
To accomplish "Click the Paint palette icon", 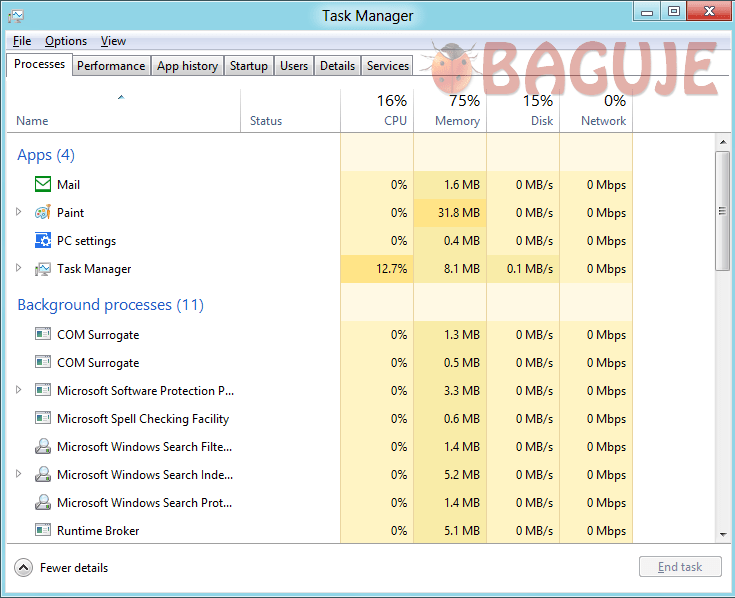I will click(43, 212).
